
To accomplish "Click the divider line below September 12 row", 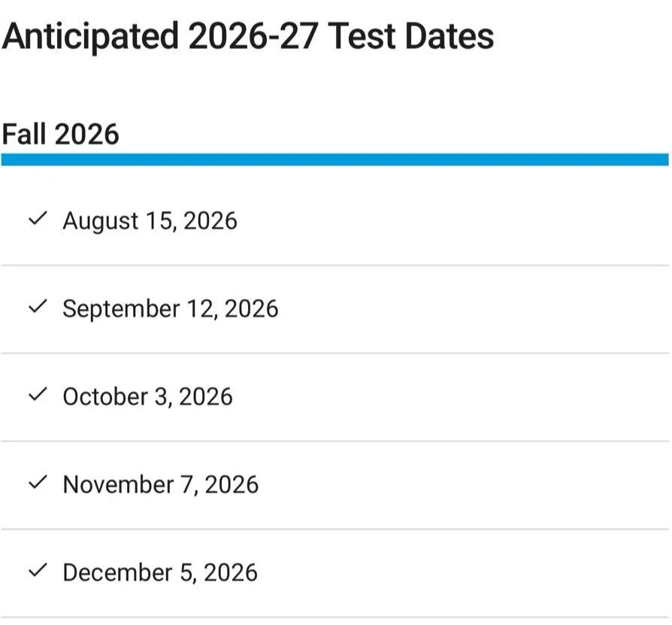I will click(x=334, y=353).
